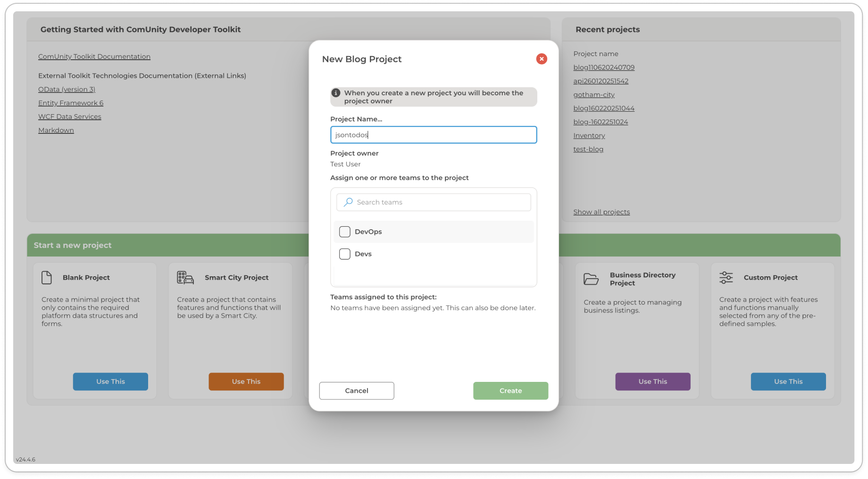Screen dimensions: 868x479
Task: Use This for Custom Project
Action: click(788, 381)
